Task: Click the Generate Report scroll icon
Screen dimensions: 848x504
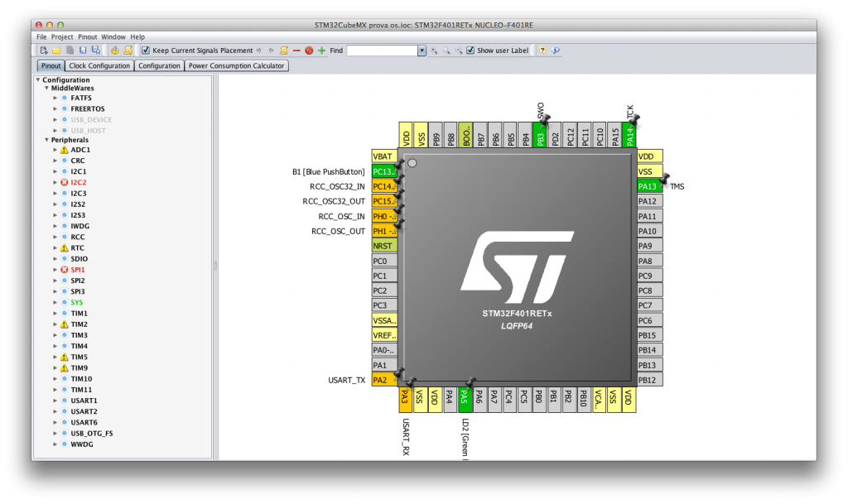Action: point(128,50)
